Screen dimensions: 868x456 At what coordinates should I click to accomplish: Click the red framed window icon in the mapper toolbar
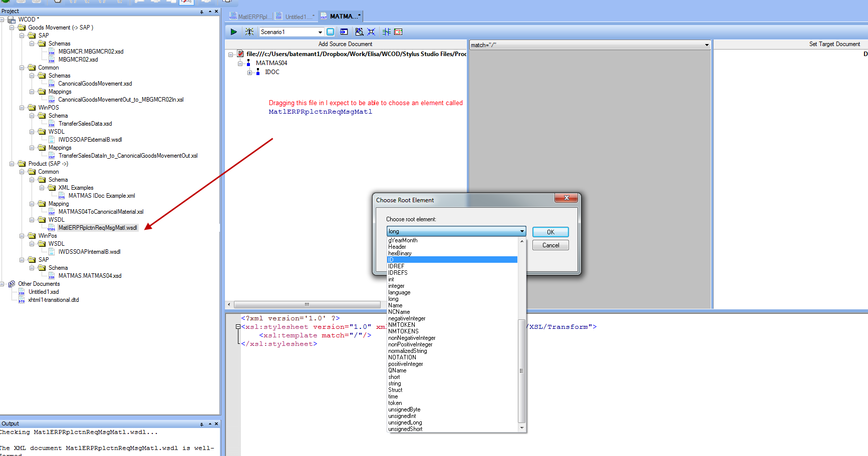[398, 32]
